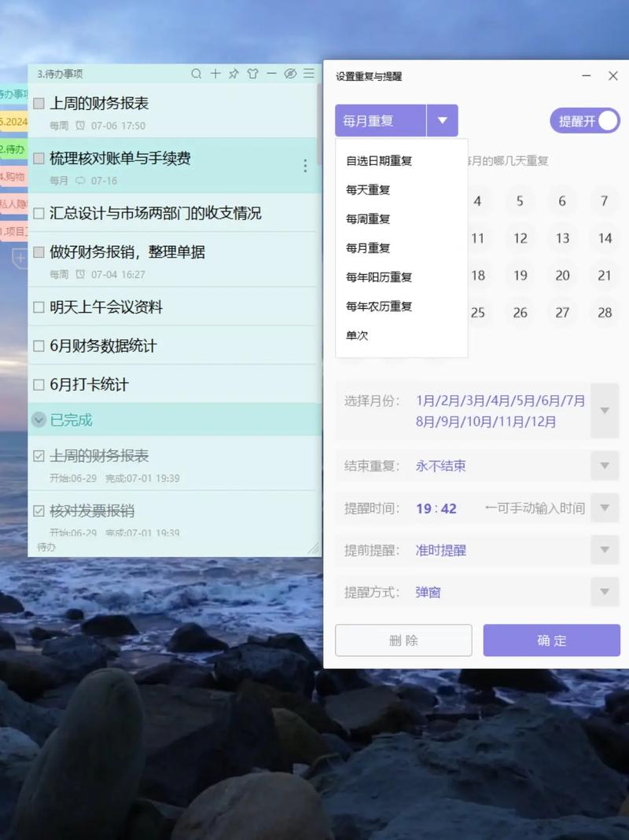This screenshot has width=629, height=840.
Task: Uncheck the completed struck-through 上周的财务报表
Action: click(x=39, y=456)
